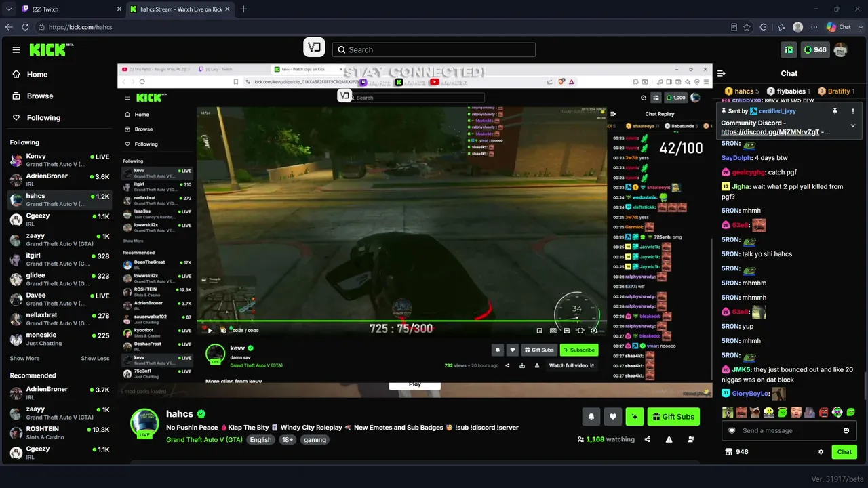Click the Gift Subs button under stream

[x=673, y=417]
